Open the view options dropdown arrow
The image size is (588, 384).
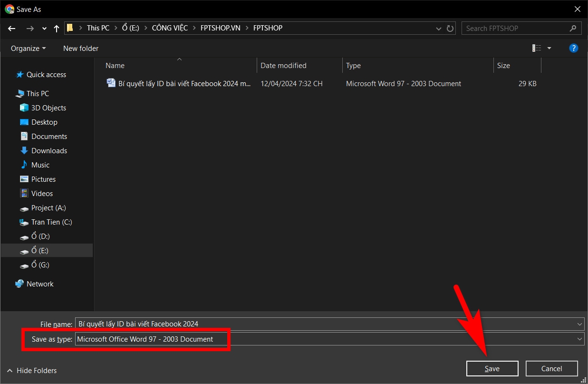coord(549,48)
